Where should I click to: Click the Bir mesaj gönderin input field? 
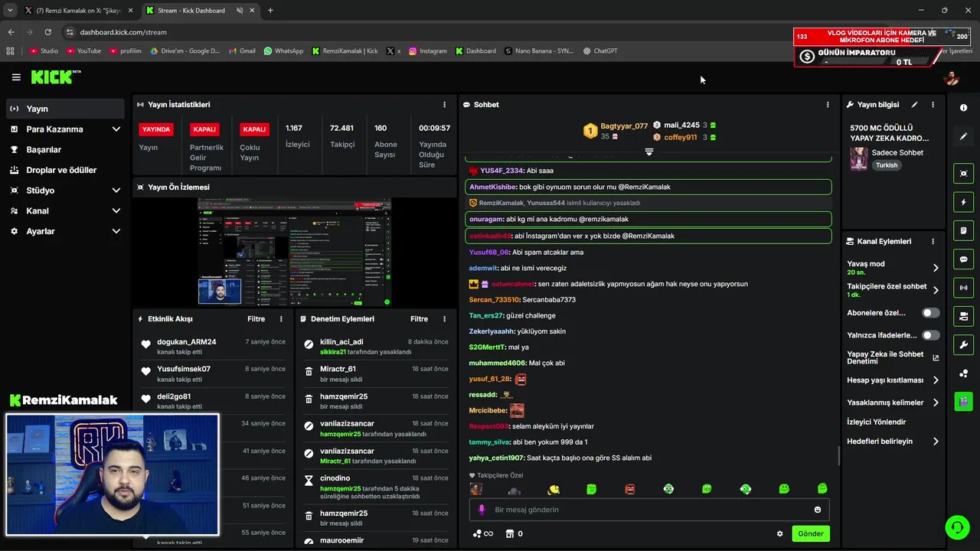(x=649, y=510)
